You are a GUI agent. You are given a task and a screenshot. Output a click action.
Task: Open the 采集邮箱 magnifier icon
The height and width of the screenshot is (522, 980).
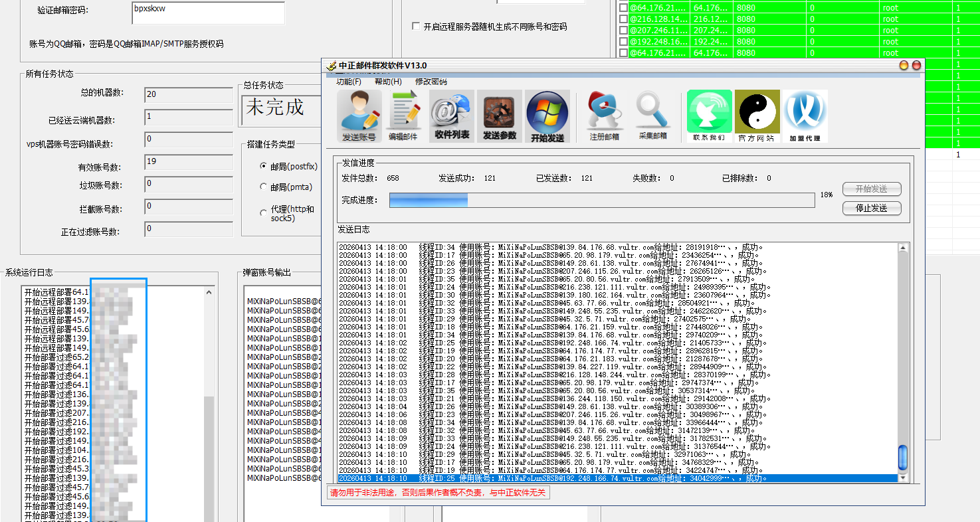coord(652,116)
